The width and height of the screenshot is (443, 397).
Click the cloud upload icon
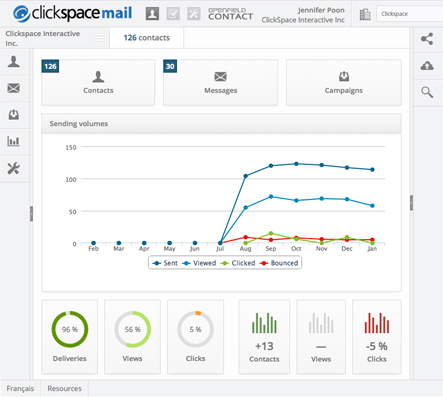(x=427, y=66)
